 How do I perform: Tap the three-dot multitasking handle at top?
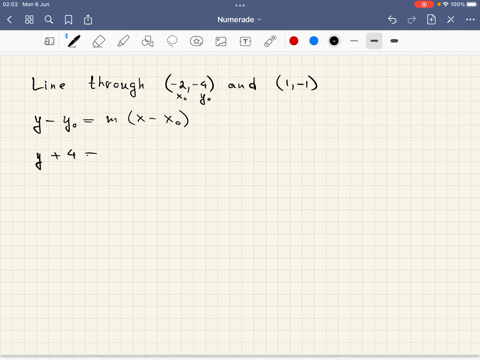click(240, 5)
